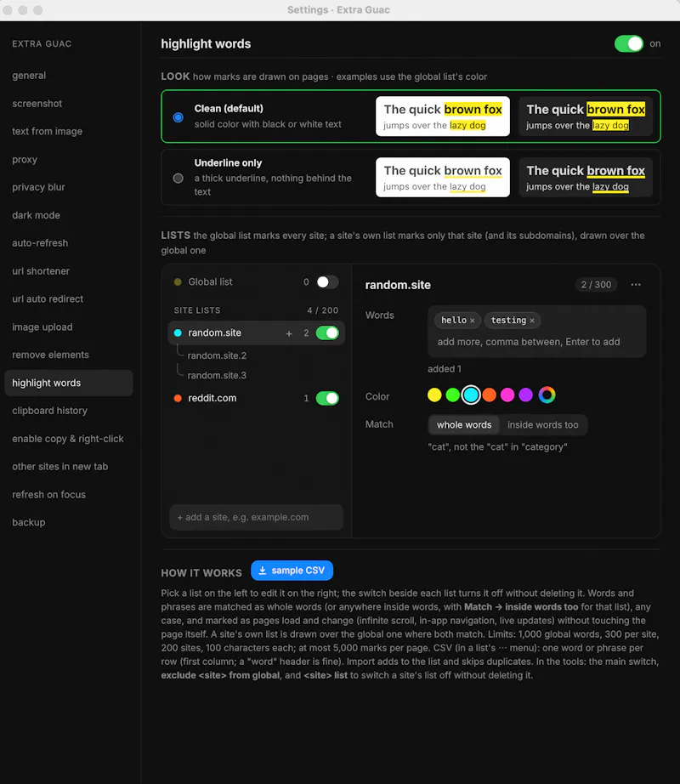The width and height of the screenshot is (680, 784).
Task: Pick the yellow highlight color
Action: pos(434,395)
